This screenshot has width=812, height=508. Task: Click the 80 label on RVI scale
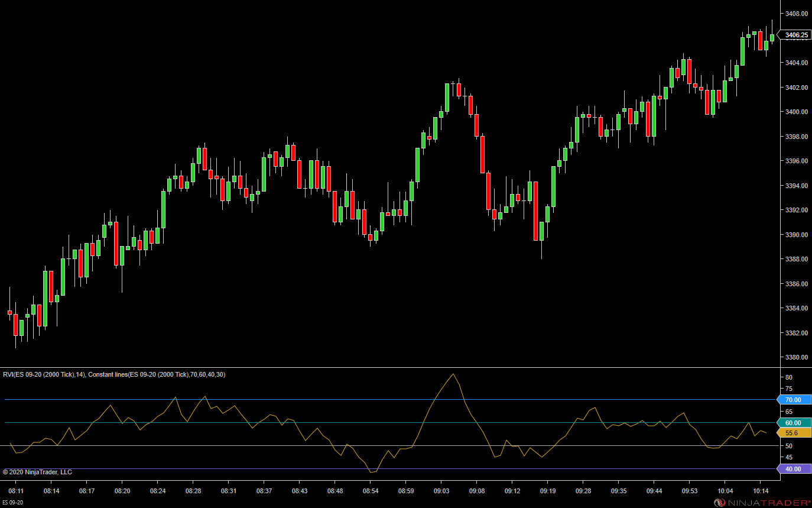pyautogui.click(x=788, y=377)
